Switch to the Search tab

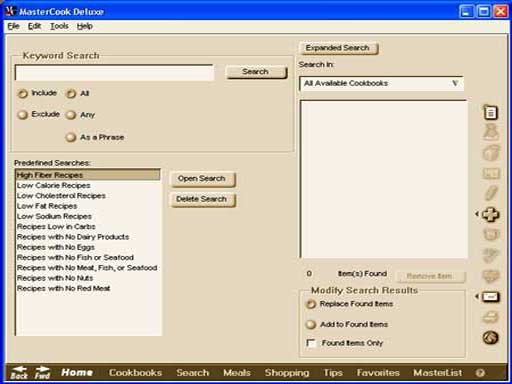coord(193,372)
